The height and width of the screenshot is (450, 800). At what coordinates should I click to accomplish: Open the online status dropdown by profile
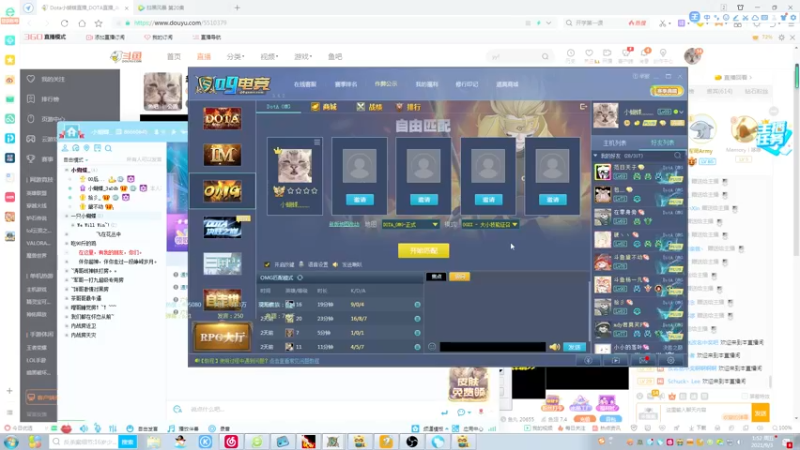[679, 112]
